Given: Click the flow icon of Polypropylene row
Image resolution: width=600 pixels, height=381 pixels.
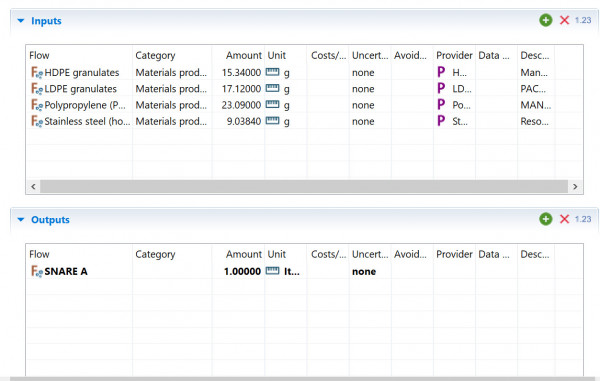Looking at the screenshot, I should click(37, 105).
